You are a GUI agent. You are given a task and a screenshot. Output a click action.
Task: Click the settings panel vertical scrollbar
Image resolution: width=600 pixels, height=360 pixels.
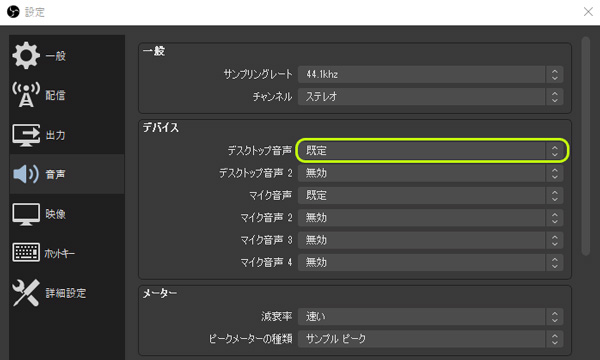(585, 145)
